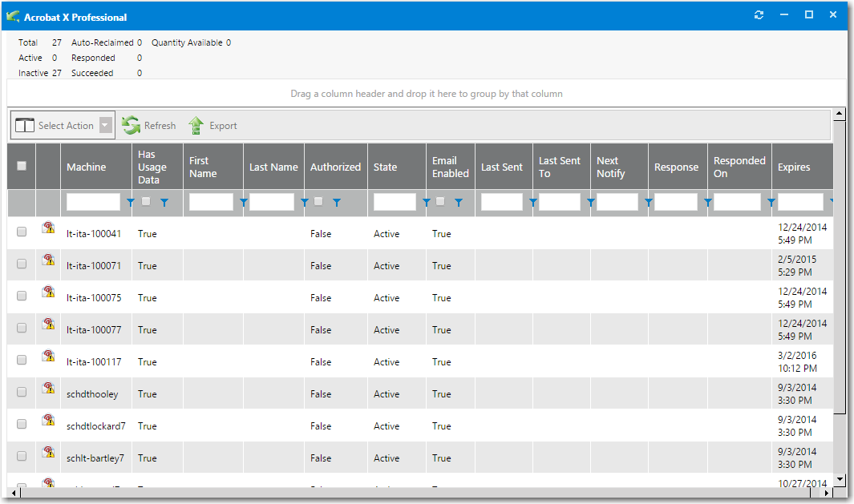Image resolution: width=854 pixels, height=504 pixels.
Task: Sort by the Machine column header
Action: [87, 167]
